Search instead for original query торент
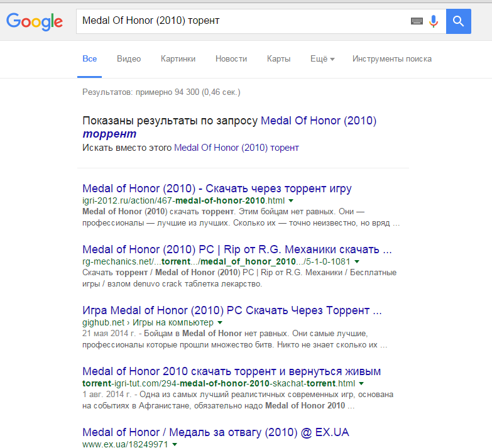The height and width of the screenshot is (448, 492). coord(236,148)
